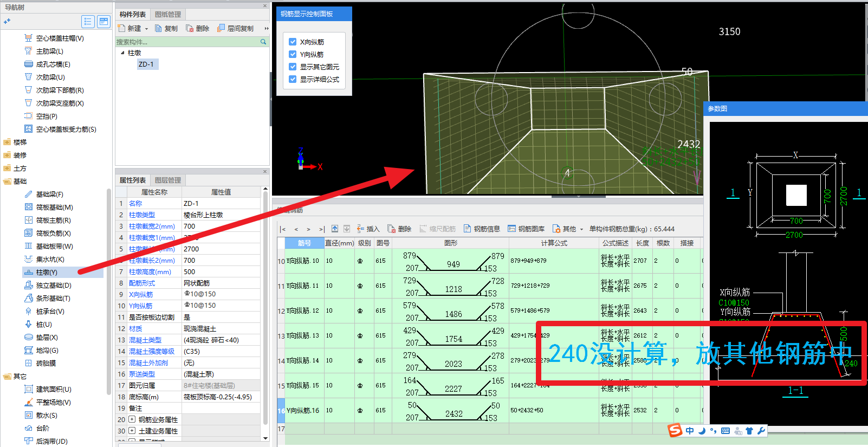Toggle X向纵筋 checkbox in rebar display panel

coord(293,42)
